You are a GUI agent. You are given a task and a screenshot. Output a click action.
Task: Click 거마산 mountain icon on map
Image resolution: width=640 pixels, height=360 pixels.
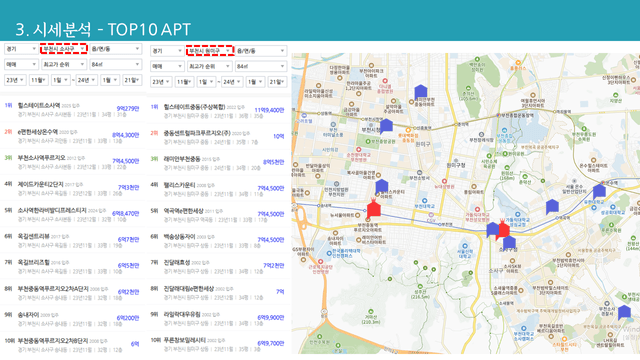coord(371,312)
